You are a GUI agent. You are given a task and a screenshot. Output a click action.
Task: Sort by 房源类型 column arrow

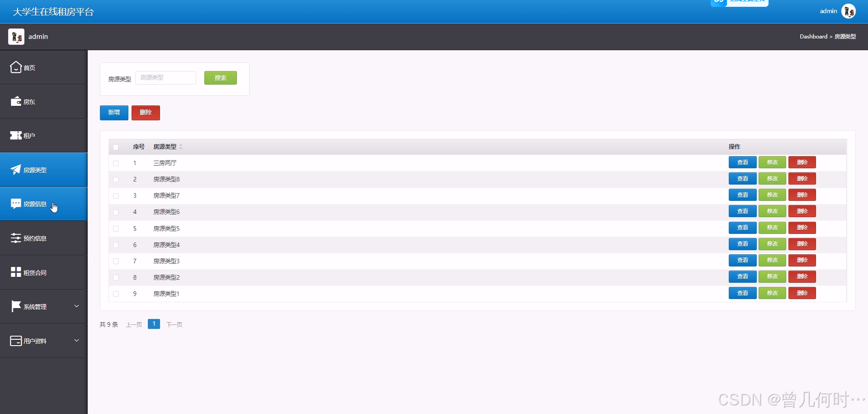pos(181,147)
